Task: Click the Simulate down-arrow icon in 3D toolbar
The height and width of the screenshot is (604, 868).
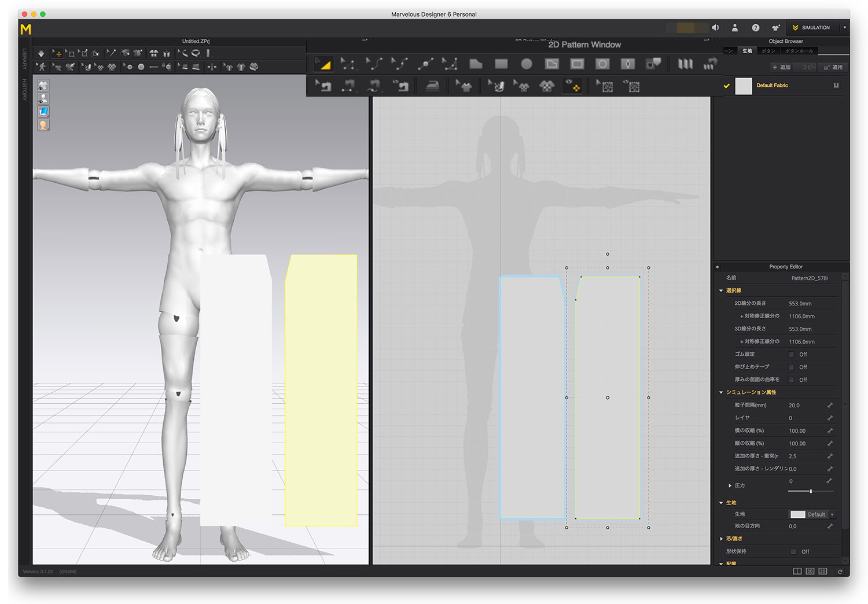Action: tap(41, 53)
